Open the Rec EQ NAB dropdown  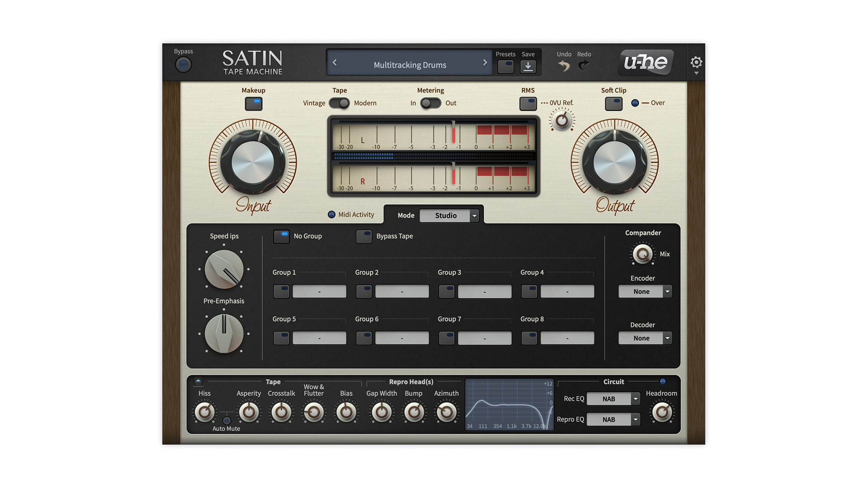pos(613,399)
